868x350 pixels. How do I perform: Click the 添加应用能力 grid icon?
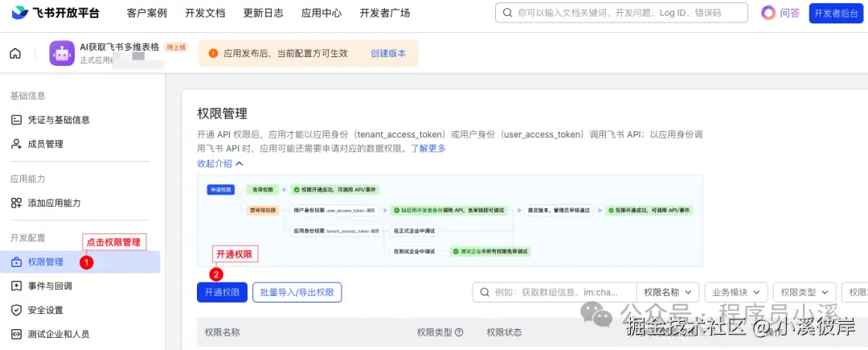[16, 203]
